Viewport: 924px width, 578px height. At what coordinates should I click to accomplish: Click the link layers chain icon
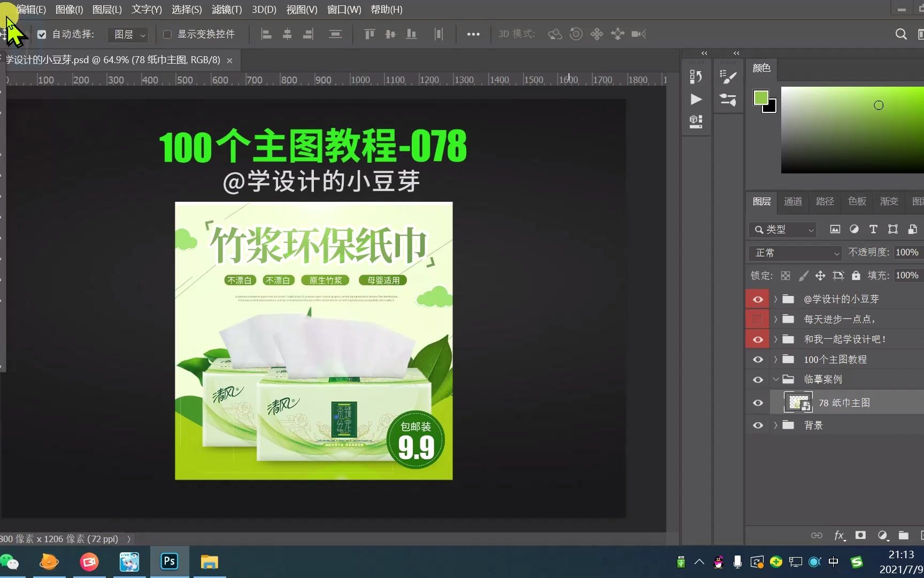coord(817,535)
